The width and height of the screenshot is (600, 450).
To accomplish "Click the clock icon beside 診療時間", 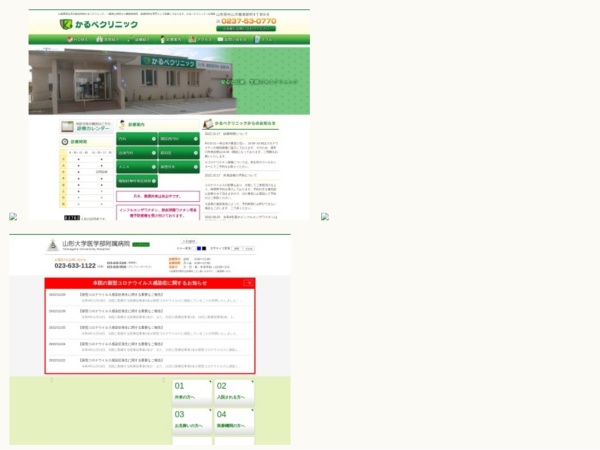I will coord(65,142).
